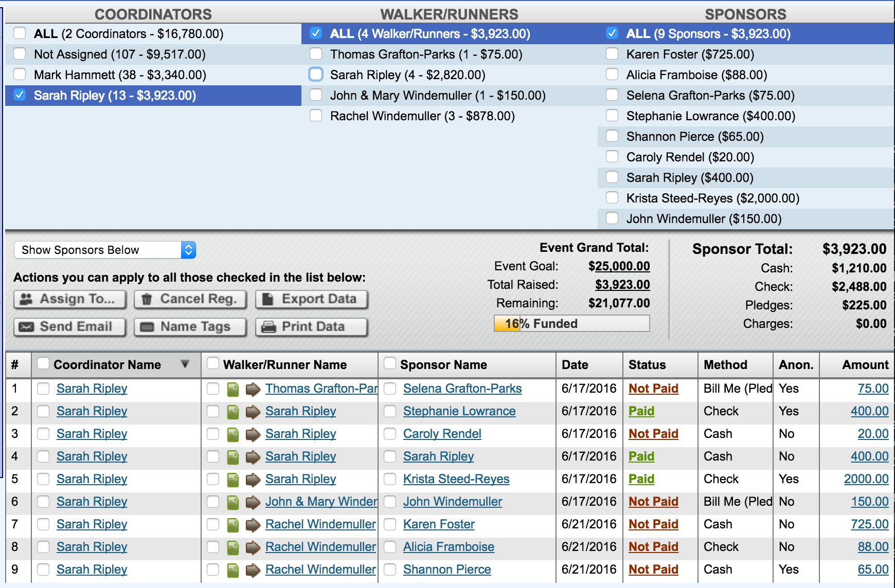Toggle the Coordinator Name header checkbox
This screenshot has width=895, height=588.
[x=43, y=363]
